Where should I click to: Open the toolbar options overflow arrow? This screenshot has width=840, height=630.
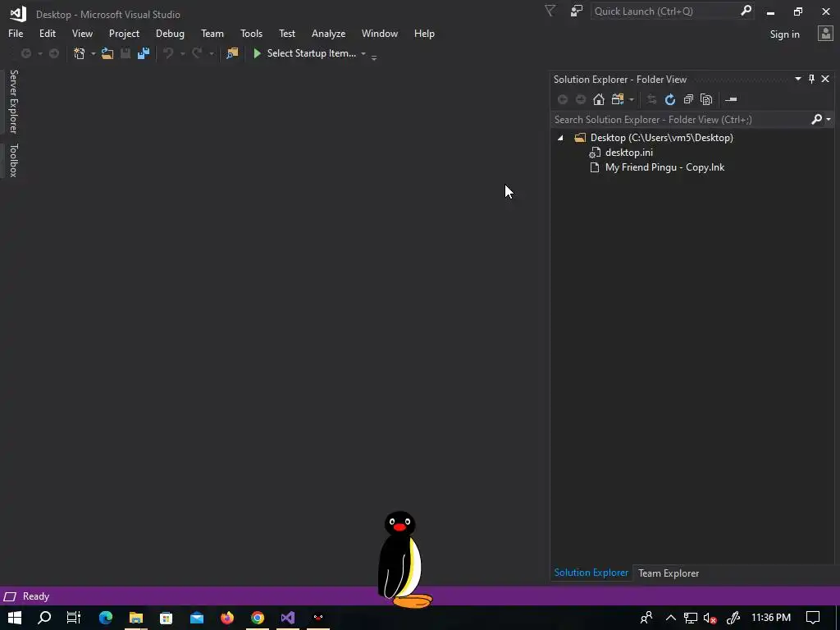tap(374, 57)
